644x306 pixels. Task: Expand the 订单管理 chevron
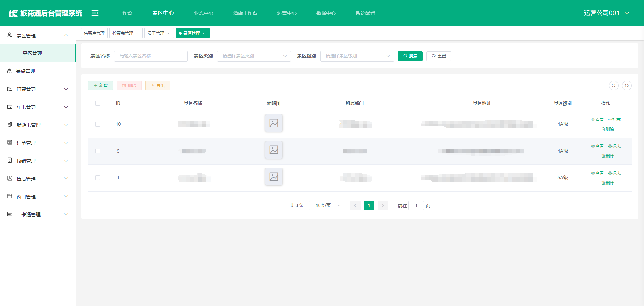click(x=66, y=143)
